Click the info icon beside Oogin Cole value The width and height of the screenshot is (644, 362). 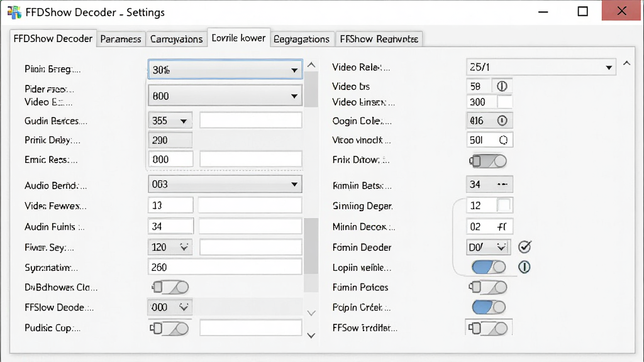(x=502, y=121)
